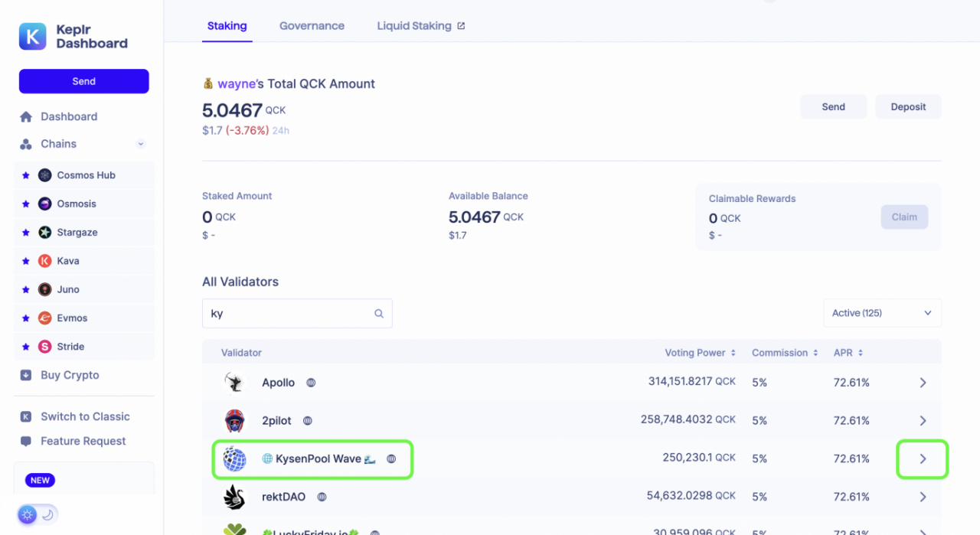Click the KysenPool Wave globe avatar
The height and width of the screenshot is (535, 980).
coord(234,459)
